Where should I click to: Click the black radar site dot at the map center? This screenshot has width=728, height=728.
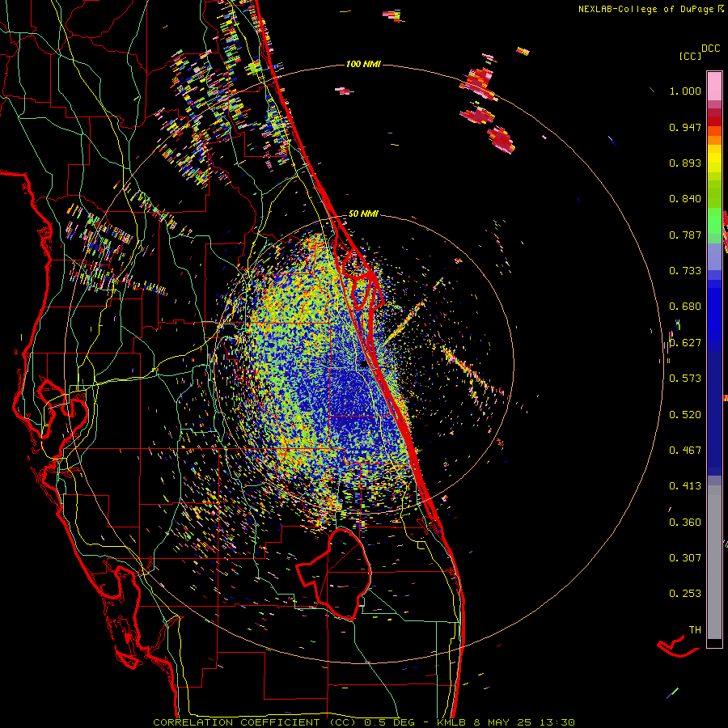[363, 365]
